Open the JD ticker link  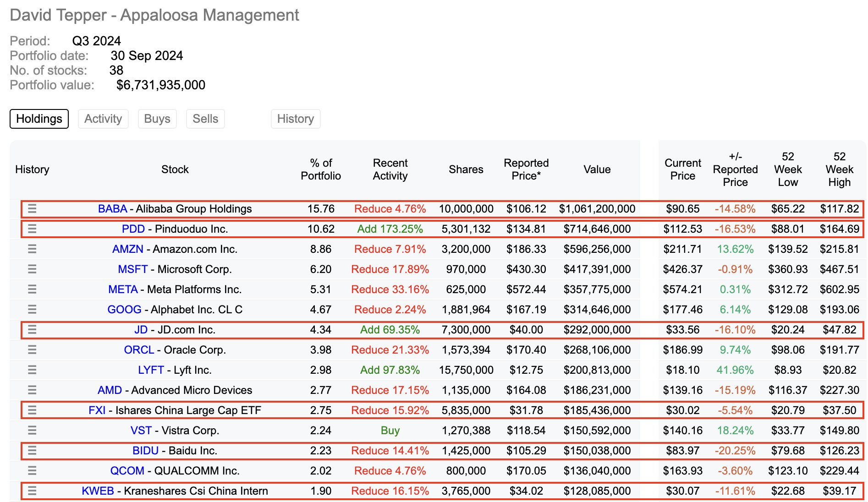point(141,330)
